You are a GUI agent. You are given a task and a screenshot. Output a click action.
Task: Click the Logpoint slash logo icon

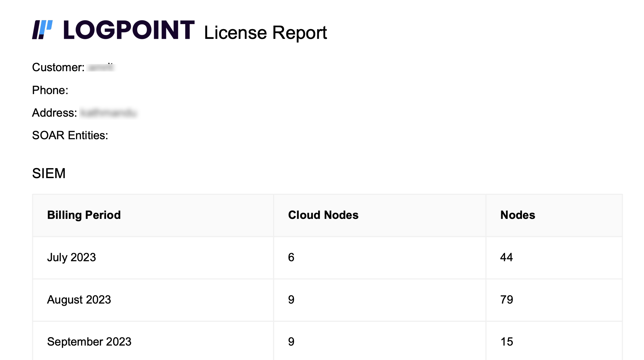[x=42, y=30]
